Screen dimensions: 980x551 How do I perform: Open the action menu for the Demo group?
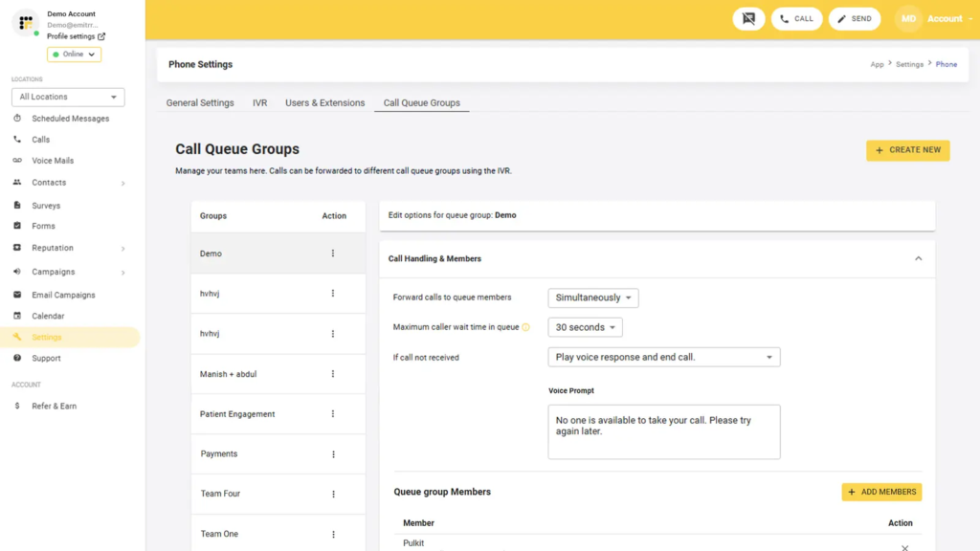(333, 253)
